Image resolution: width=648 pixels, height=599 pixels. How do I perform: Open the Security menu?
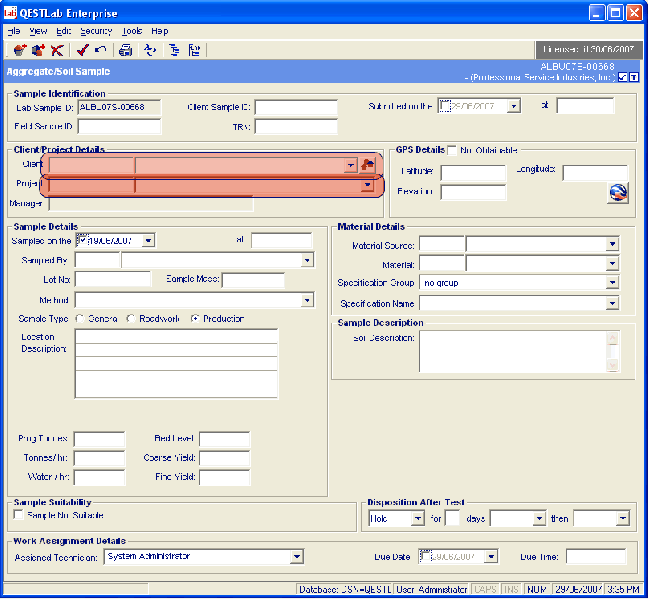coord(96,31)
